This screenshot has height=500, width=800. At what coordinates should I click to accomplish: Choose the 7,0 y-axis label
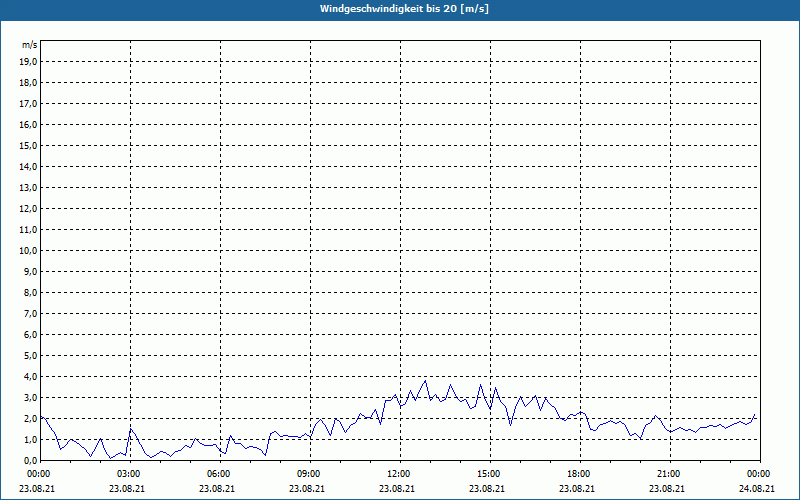click(x=30, y=314)
